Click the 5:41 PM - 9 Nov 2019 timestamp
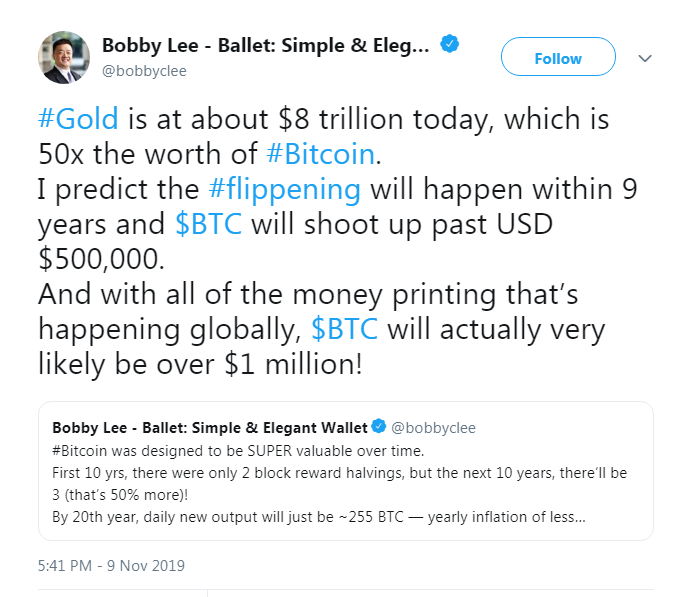Image resolution: width=693 pixels, height=597 pixels. coord(111,566)
